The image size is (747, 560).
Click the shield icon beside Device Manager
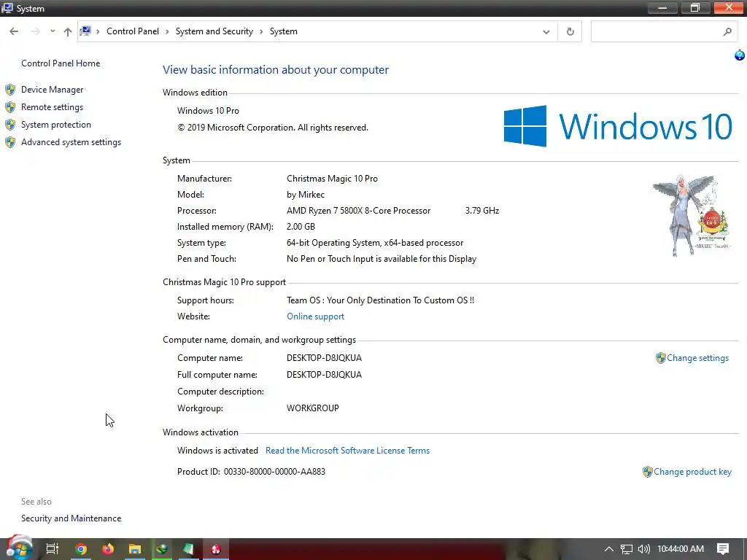(10, 90)
